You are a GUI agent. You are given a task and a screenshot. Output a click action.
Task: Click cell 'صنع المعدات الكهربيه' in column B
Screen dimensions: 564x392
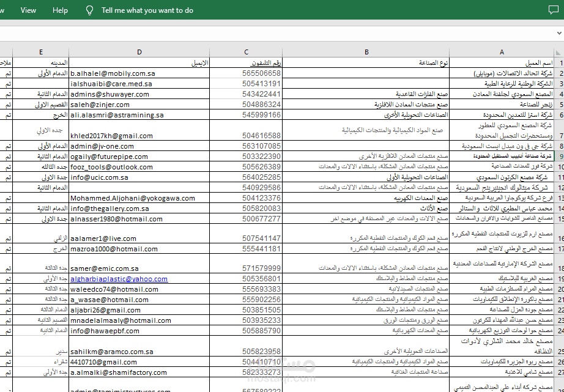(x=366, y=198)
